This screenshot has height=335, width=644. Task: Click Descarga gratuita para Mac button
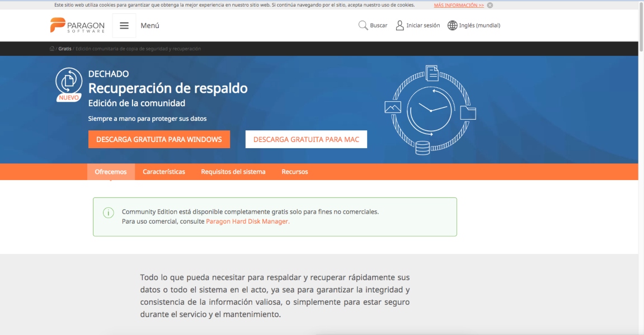point(306,140)
